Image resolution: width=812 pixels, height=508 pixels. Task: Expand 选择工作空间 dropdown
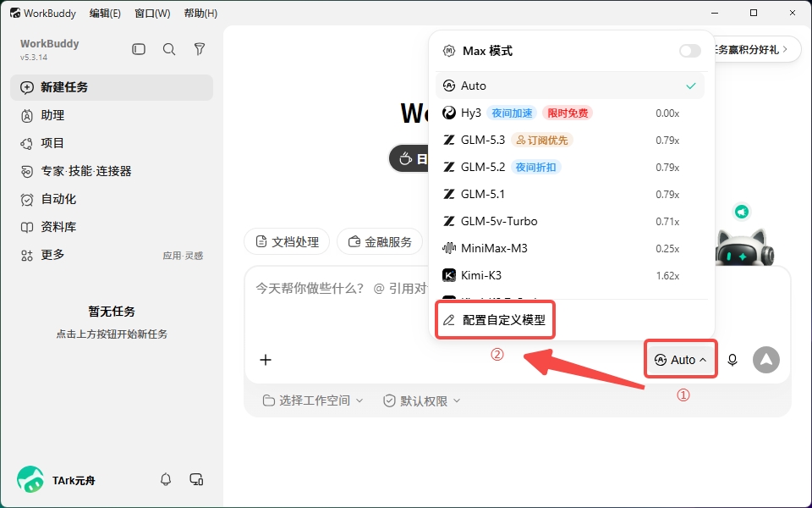[x=313, y=400]
